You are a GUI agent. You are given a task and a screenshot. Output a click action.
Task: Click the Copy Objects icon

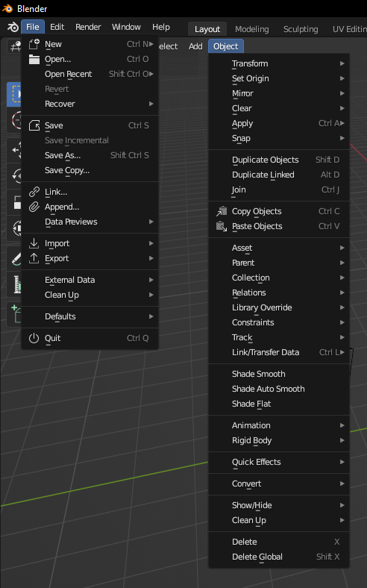click(x=222, y=211)
